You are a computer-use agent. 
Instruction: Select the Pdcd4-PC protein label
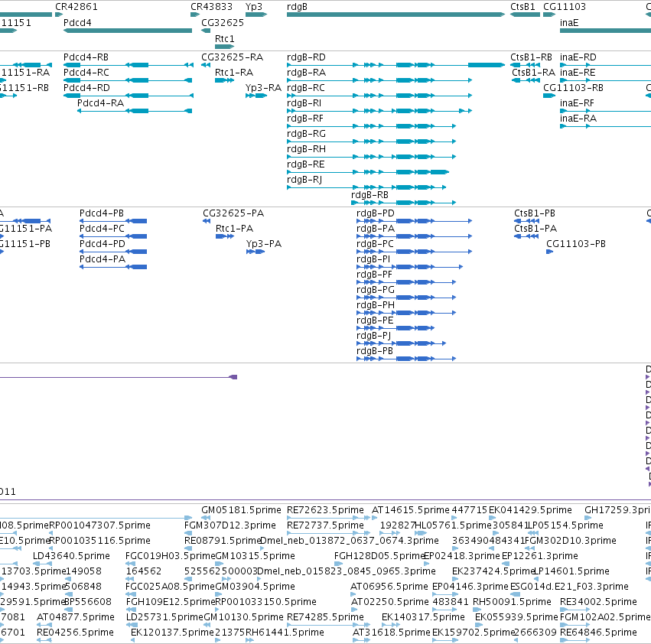(x=102, y=229)
